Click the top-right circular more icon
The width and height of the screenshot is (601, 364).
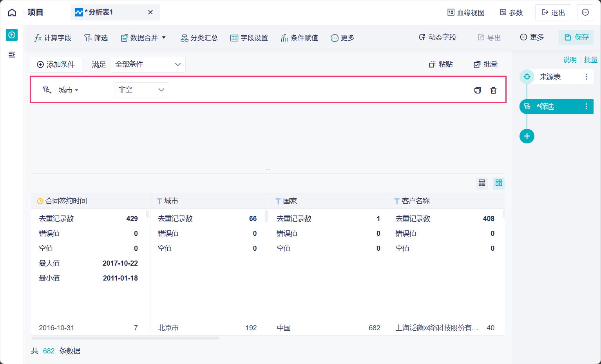tap(585, 13)
